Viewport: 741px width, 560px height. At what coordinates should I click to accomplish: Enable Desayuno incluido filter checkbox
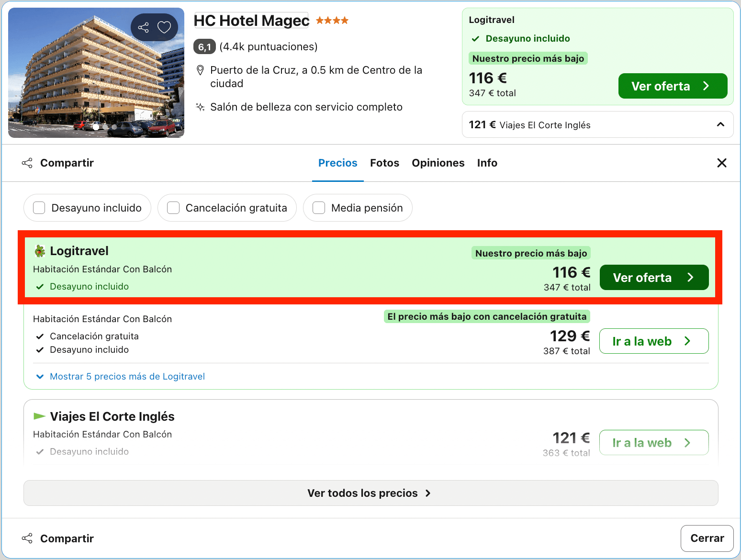[x=39, y=208]
